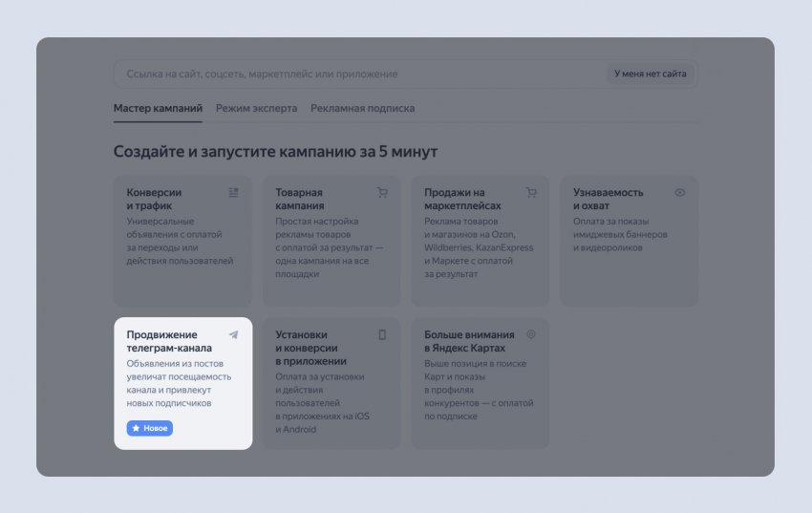Choose Установки и конверсии в приложении title
Image resolution: width=812 pixels, height=513 pixels.
tap(310, 348)
